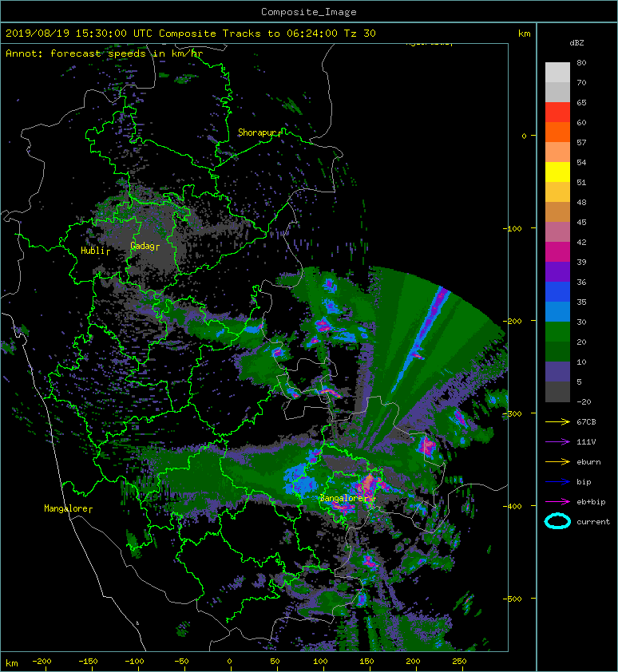This screenshot has width=618, height=672.
Task: Select the red 60-65 dBZ color swatch
Action: (557, 113)
